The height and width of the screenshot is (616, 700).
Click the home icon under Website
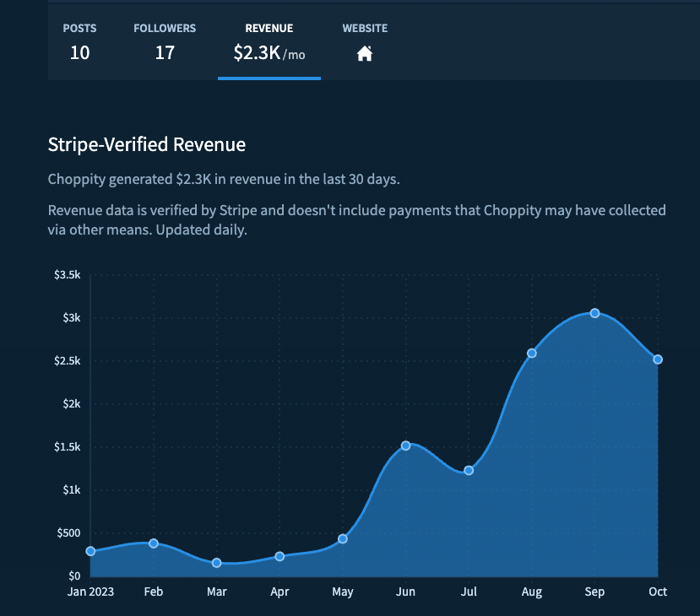(365, 54)
